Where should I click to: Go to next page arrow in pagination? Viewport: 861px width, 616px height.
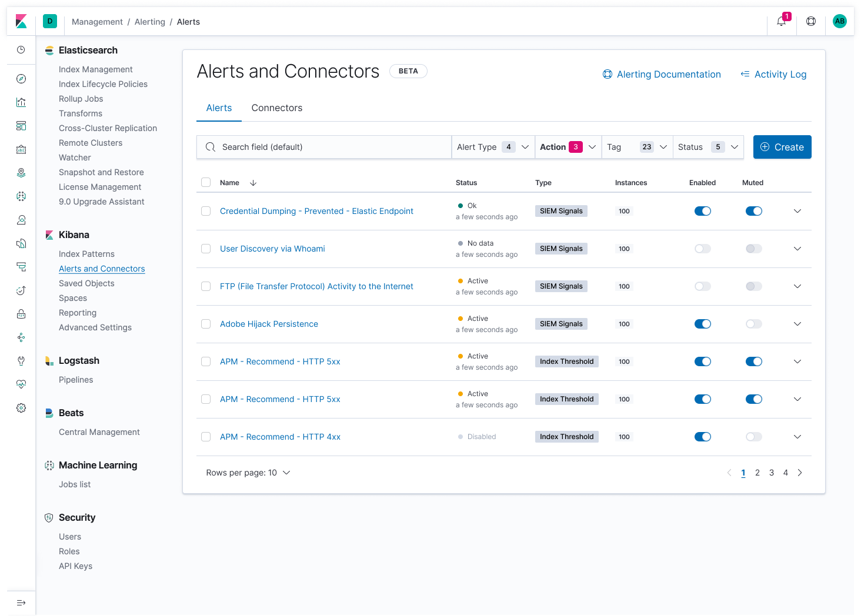[x=800, y=473]
